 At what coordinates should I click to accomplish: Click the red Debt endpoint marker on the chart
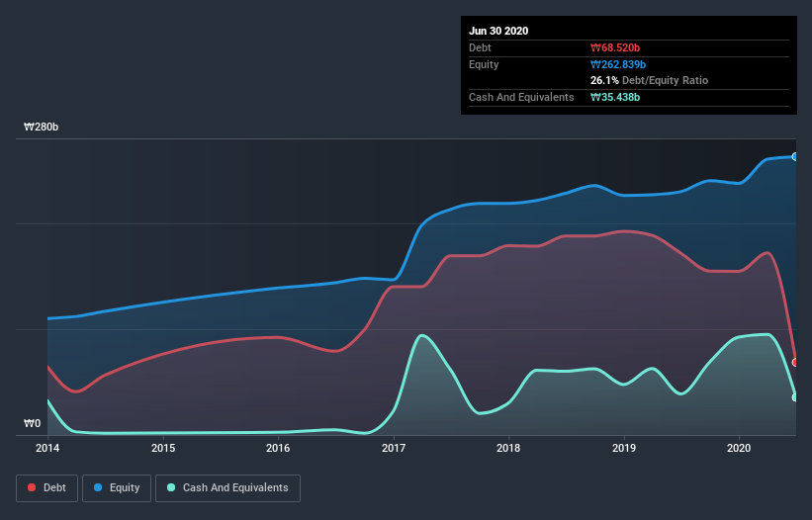coord(795,362)
